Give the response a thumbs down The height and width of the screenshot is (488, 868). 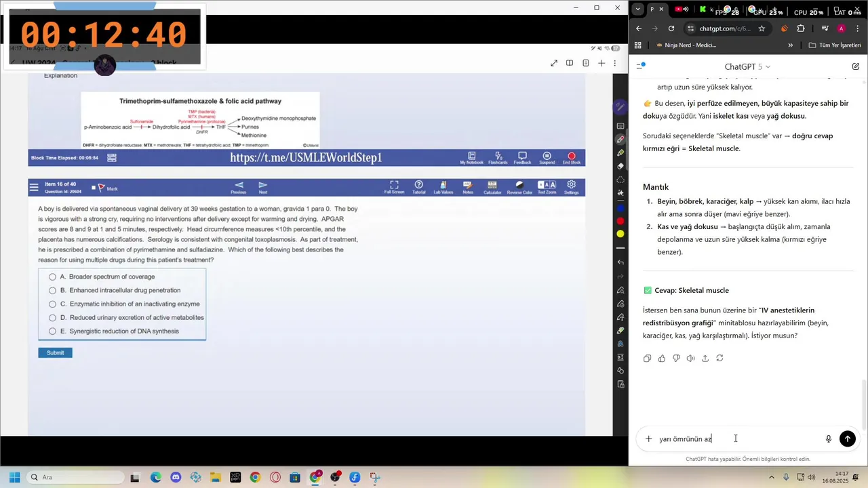coord(676,358)
